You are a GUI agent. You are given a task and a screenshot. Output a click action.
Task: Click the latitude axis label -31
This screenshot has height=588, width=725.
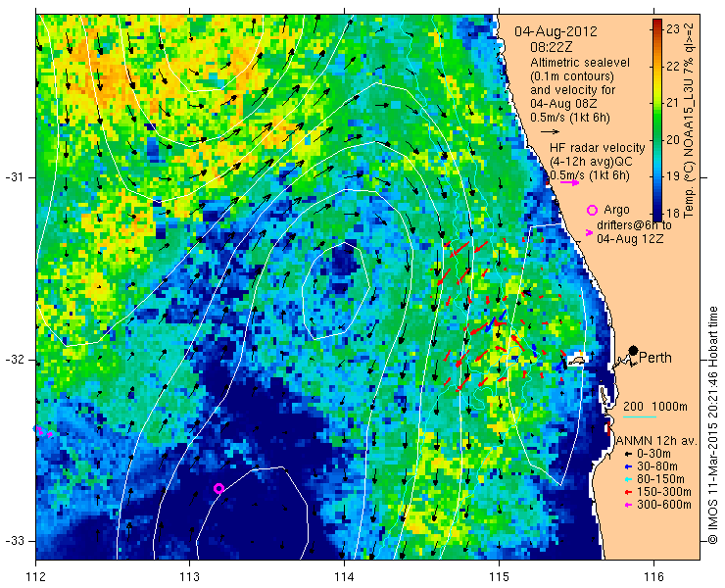click(x=14, y=177)
